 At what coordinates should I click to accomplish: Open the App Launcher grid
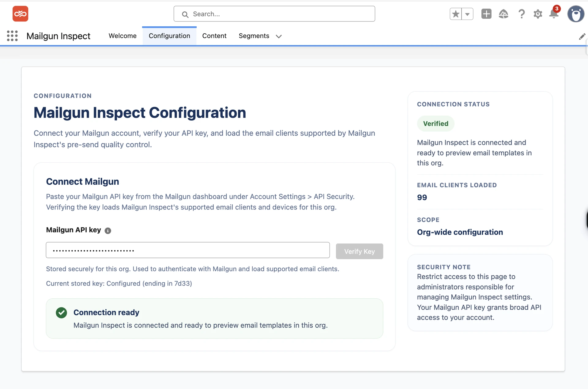coord(12,36)
